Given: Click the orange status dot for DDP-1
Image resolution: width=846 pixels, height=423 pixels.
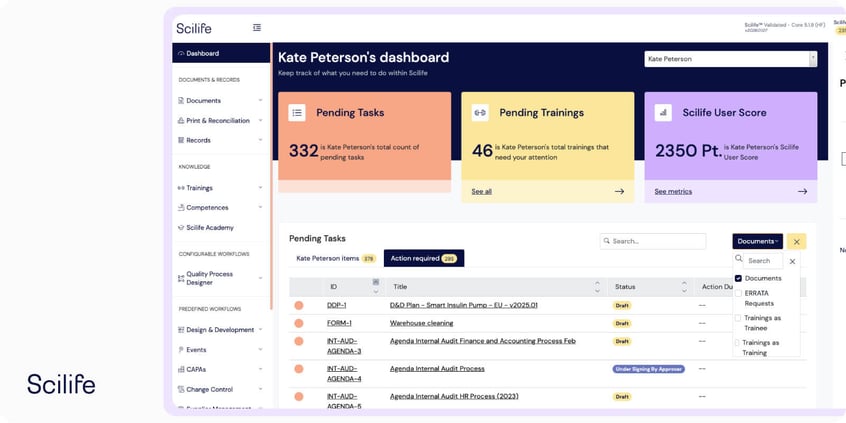Looking at the screenshot, I should (299, 305).
